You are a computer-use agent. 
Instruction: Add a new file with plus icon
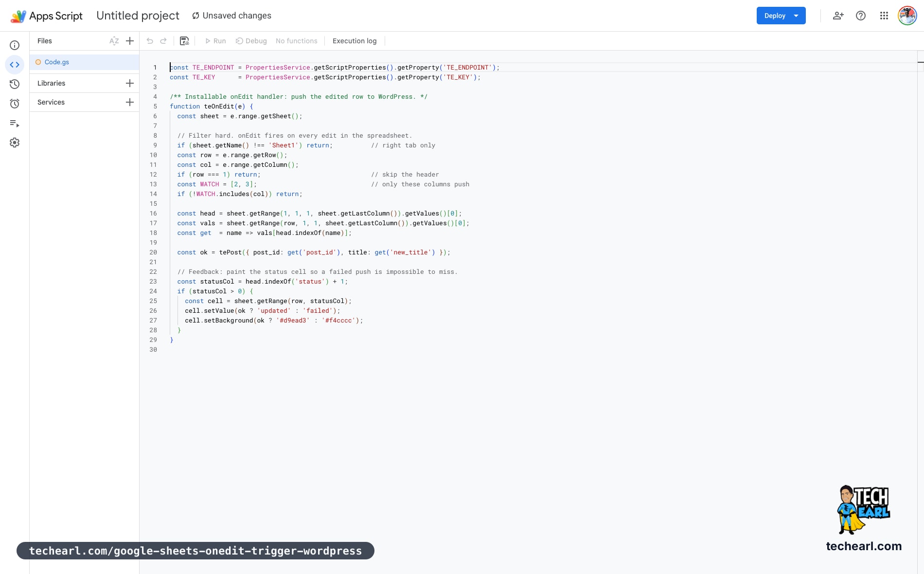pos(130,41)
